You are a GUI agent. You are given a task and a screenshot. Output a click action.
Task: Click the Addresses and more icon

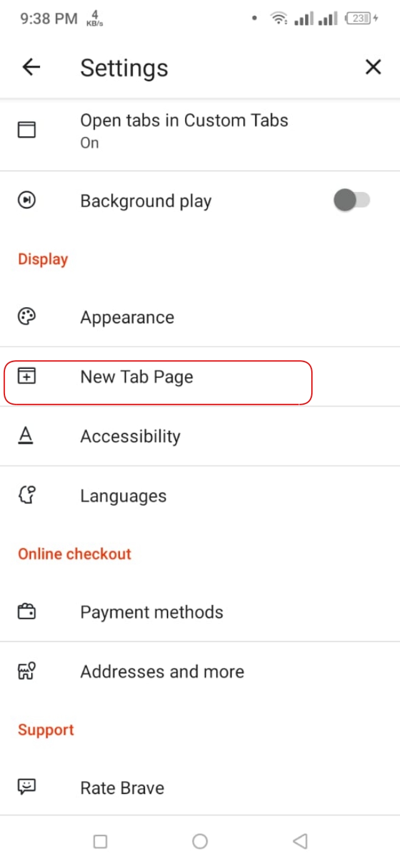pos(26,670)
